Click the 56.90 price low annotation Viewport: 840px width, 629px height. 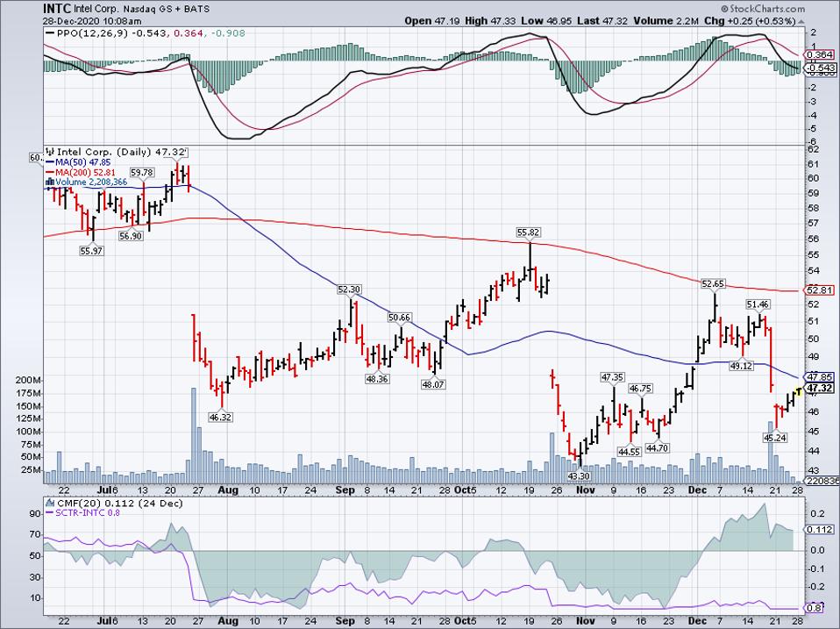coord(131,236)
